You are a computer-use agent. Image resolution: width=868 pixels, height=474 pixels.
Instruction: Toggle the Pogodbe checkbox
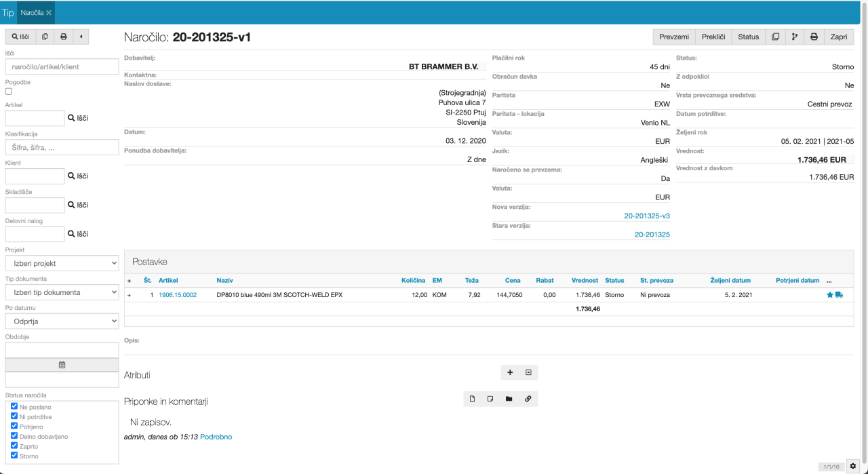pyautogui.click(x=9, y=92)
